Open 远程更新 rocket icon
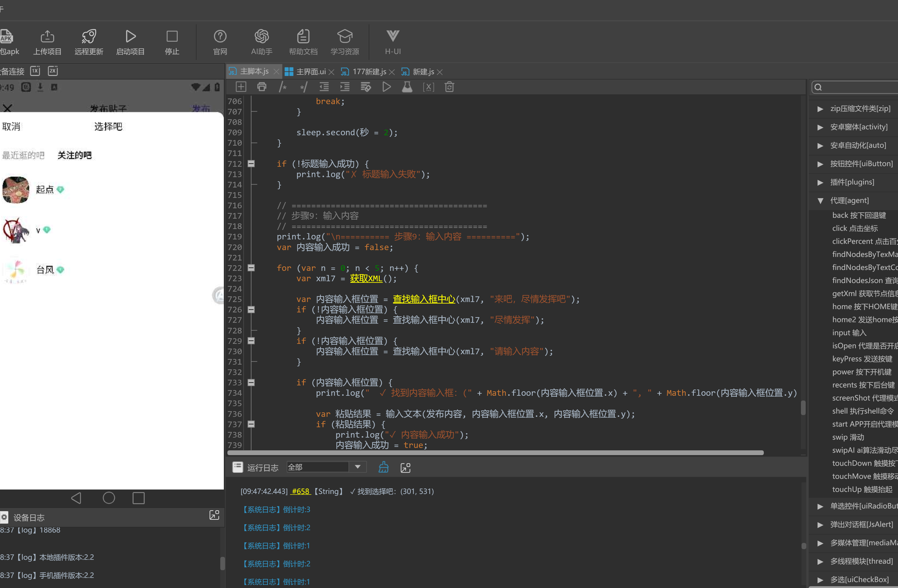The image size is (898, 588). coord(89,36)
